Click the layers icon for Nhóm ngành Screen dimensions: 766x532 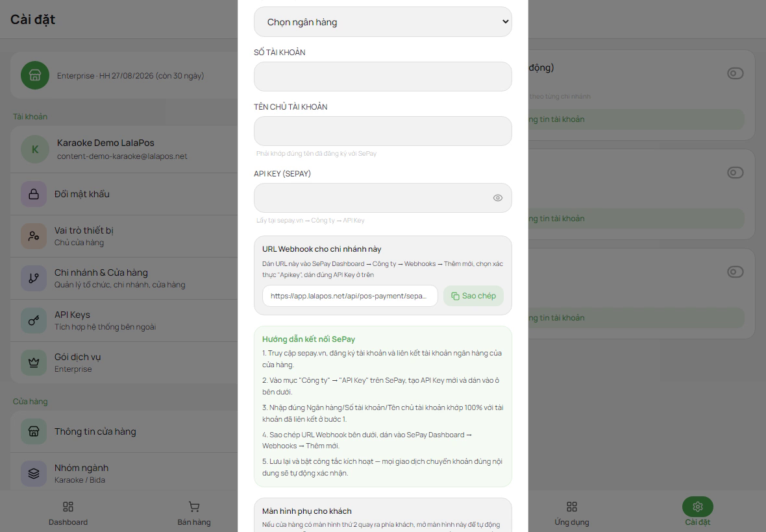[34, 474]
